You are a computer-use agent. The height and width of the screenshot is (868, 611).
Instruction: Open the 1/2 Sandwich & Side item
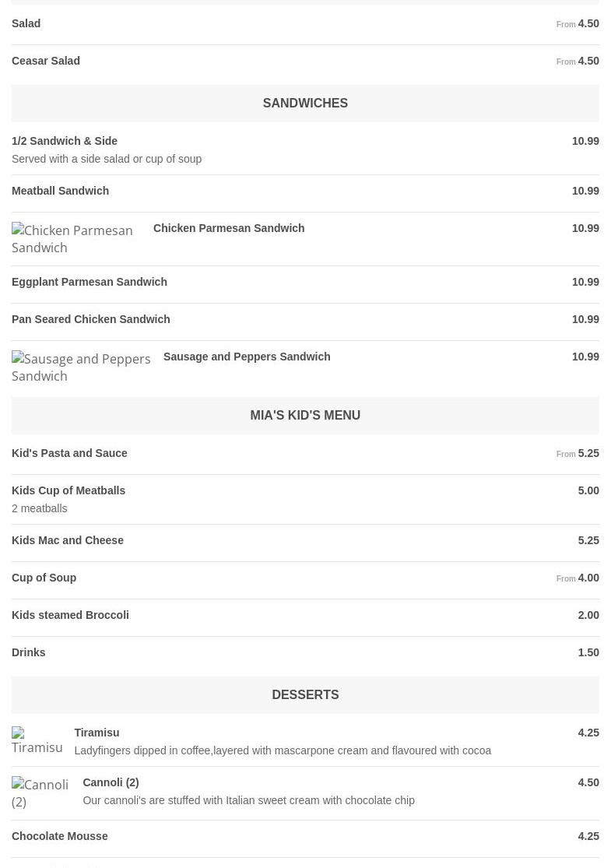pos(65,141)
